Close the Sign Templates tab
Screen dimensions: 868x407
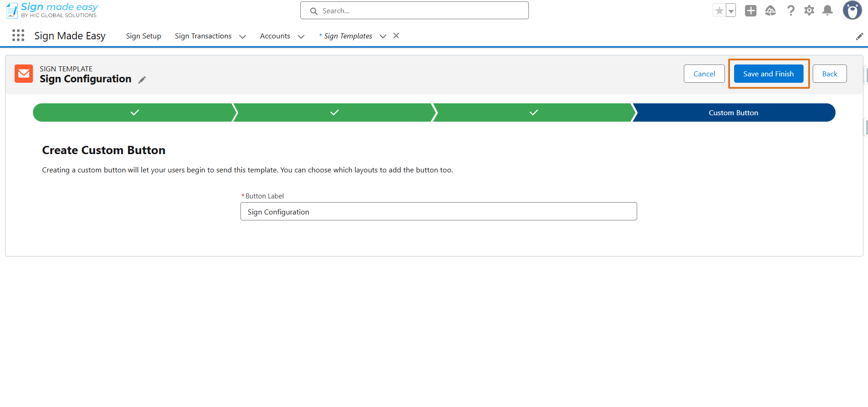396,36
